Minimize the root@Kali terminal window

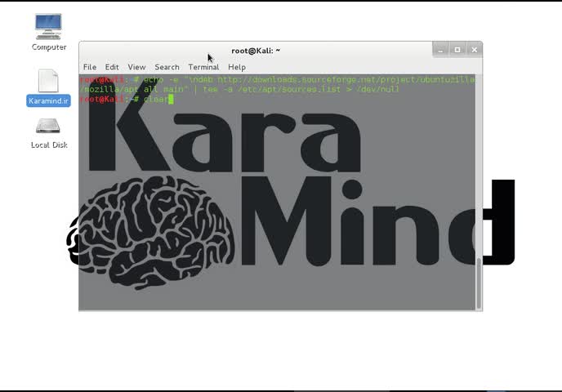pos(440,50)
